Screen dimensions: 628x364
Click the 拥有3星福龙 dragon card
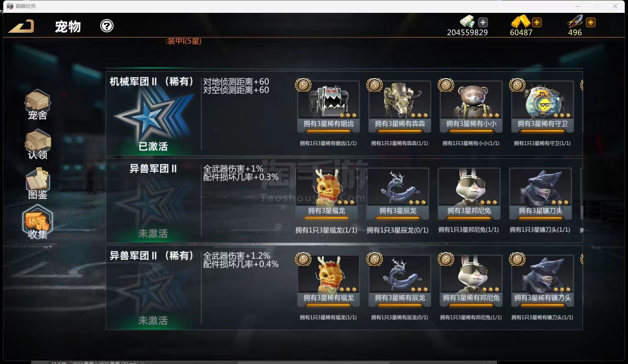click(x=326, y=193)
